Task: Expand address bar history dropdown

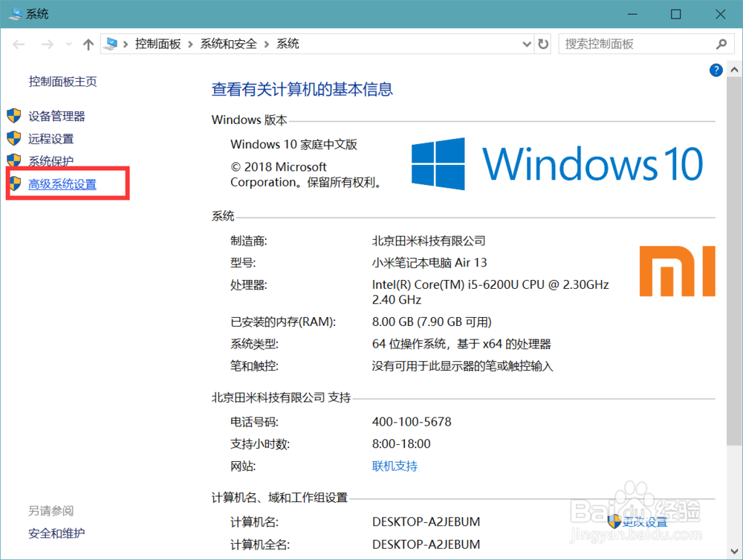Action: [527, 45]
